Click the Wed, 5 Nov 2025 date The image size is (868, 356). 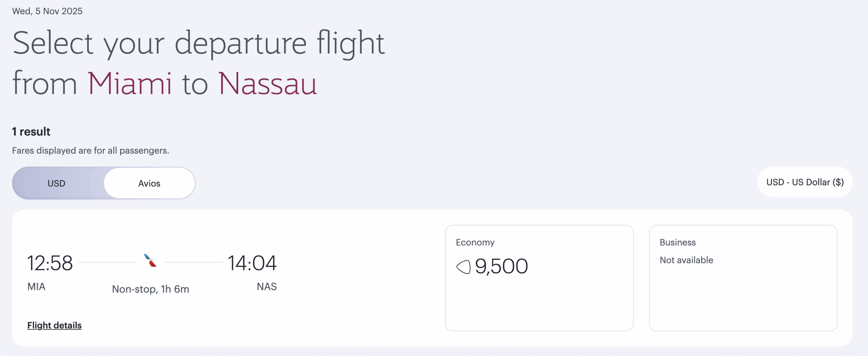pyautogui.click(x=47, y=11)
